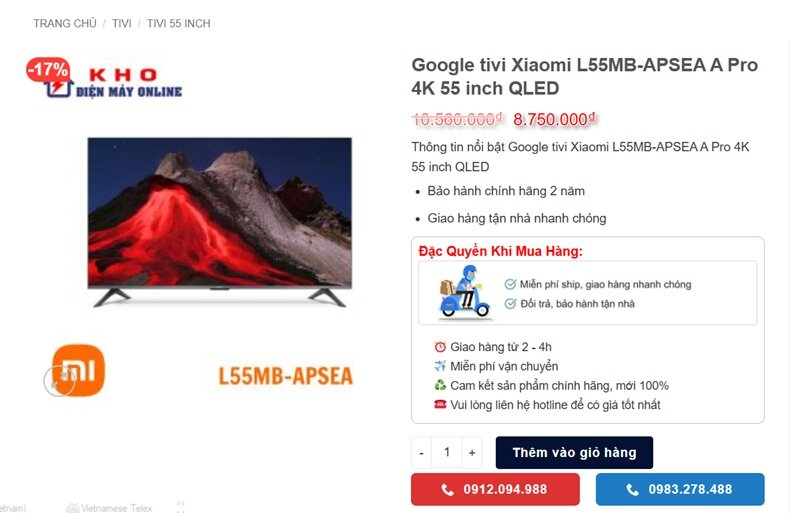800x513 pixels.
Task: Click the delivery scooter illustration
Action: point(464,292)
